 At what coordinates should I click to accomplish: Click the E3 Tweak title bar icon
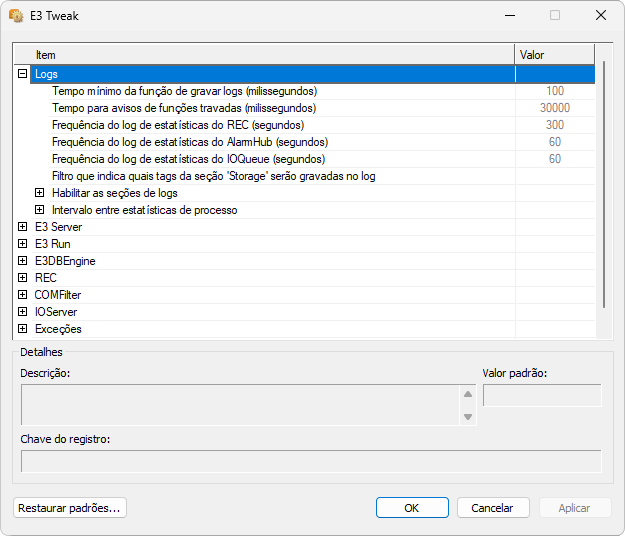(x=16, y=16)
